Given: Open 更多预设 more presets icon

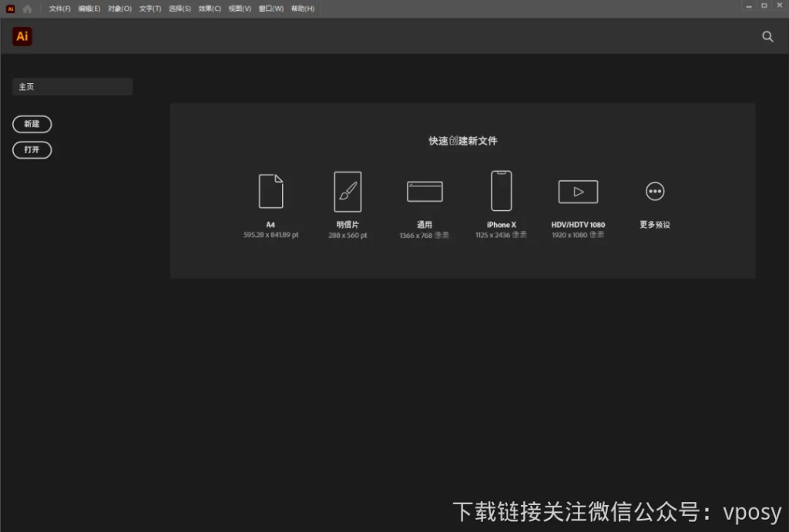Looking at the screenshot, I should (655, 191).
